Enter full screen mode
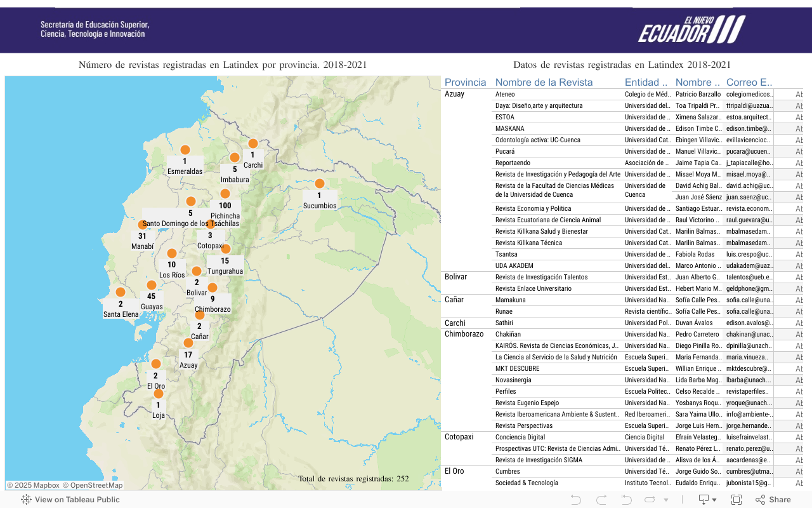Screen dimensions: 812x508 point(737,500)
